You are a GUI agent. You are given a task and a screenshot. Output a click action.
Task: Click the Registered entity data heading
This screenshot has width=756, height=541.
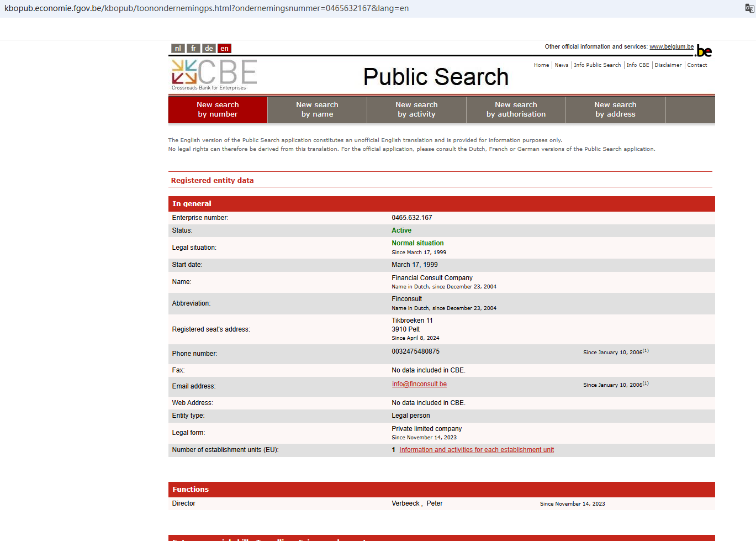212,181
